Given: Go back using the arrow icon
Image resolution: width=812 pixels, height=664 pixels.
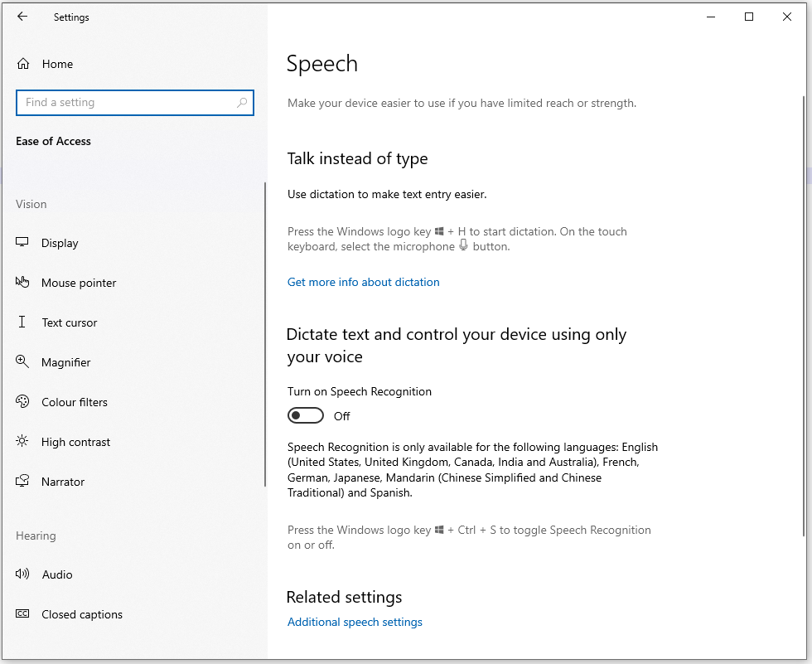Looking at the screenshot, I should (22, 17).
